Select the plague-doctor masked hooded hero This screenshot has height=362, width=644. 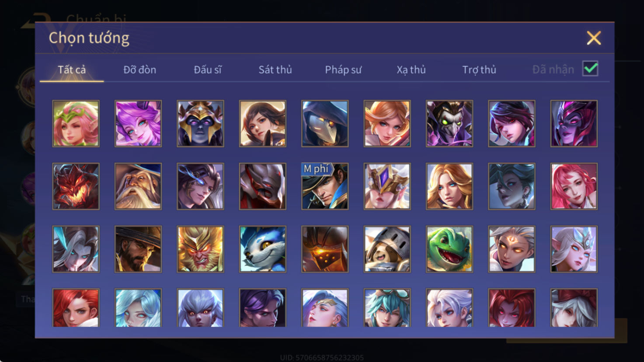click(x=325, y=124)
